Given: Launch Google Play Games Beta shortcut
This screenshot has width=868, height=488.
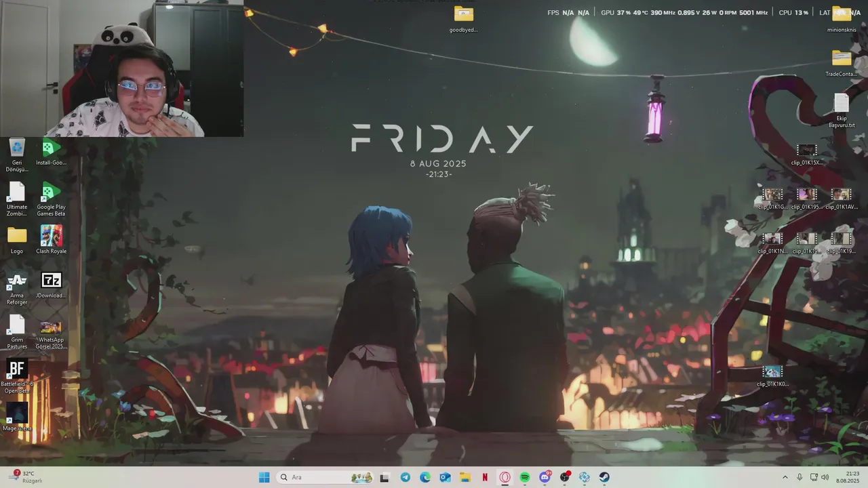Looking at the screenshot, I should tap(51, 199).
